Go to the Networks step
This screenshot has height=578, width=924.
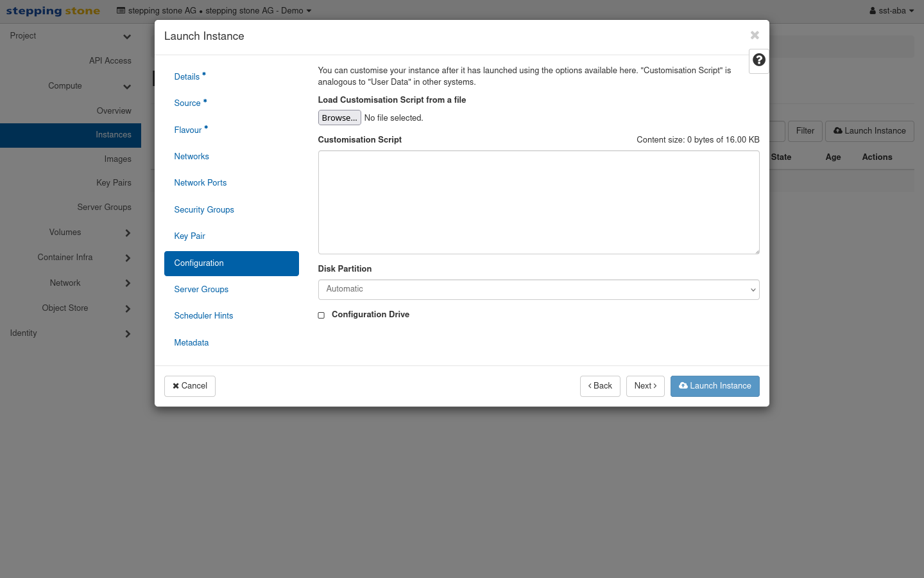pyautogui.click(x=232, y=156)
